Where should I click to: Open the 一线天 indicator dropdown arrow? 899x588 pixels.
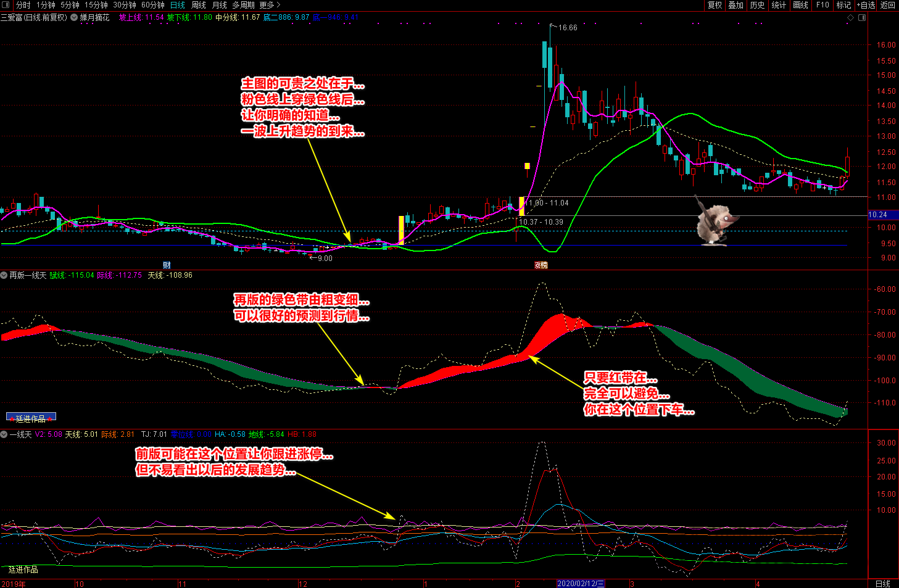tap(4, 434)
